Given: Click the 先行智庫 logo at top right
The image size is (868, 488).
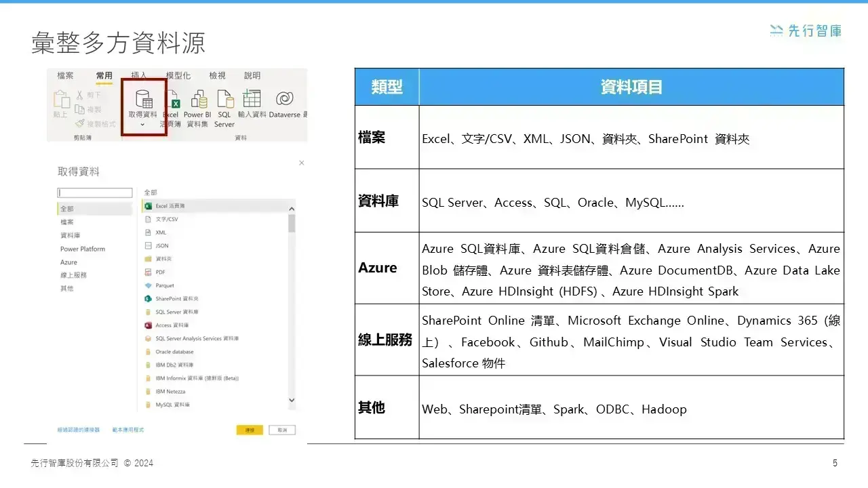Looking at the screenshot, I should point(806,30).
